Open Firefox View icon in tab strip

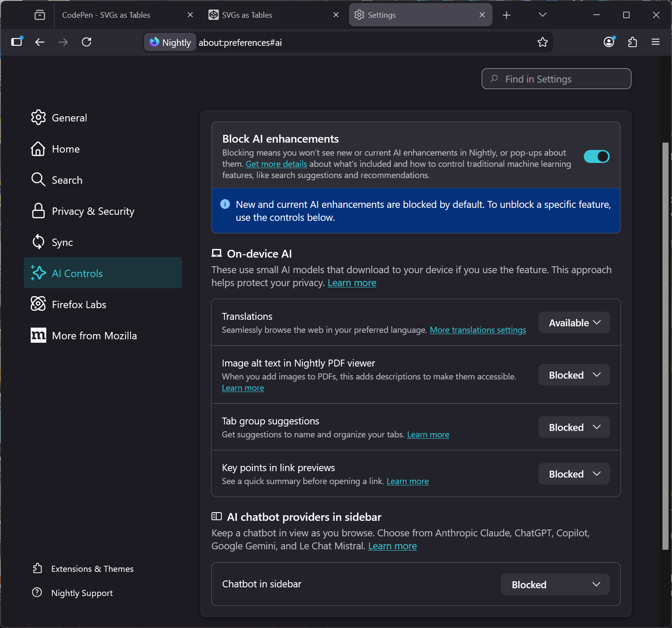coord(40,15)
